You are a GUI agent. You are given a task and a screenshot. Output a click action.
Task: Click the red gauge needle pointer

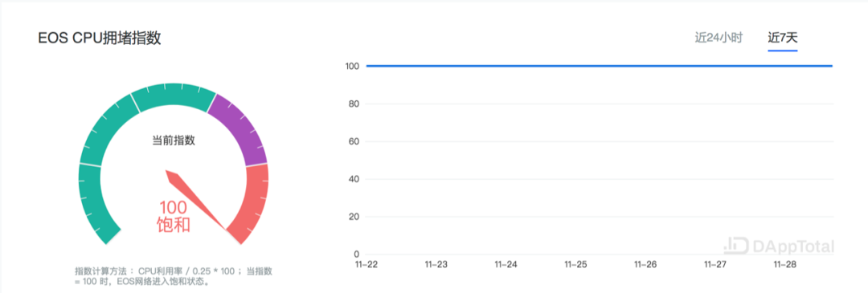point(197,201)
